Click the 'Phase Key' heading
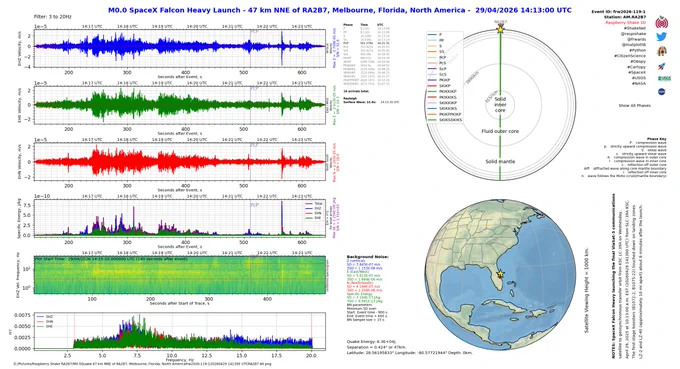680x369 pixels. (x=656, y=139)
